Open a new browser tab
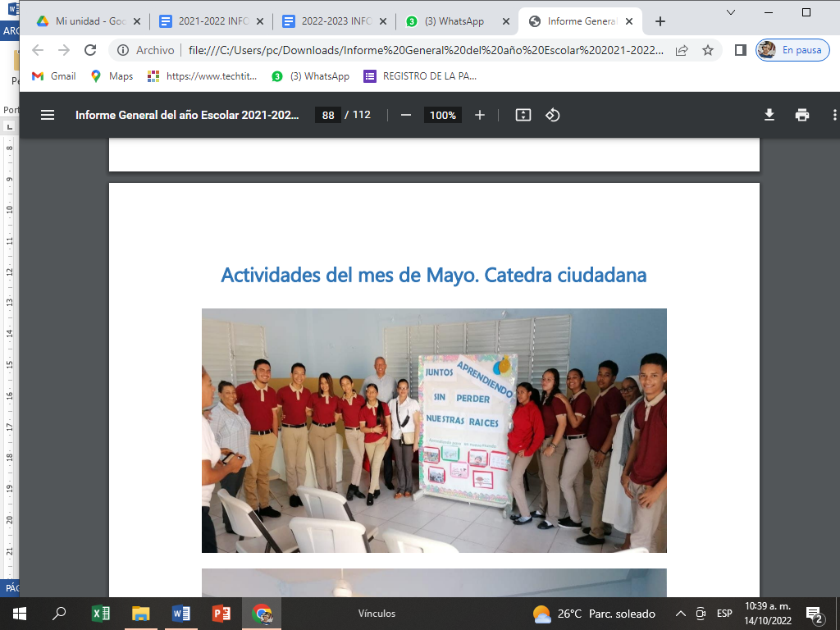The width and height of the screenshot is (840, 630). point(660,21)
